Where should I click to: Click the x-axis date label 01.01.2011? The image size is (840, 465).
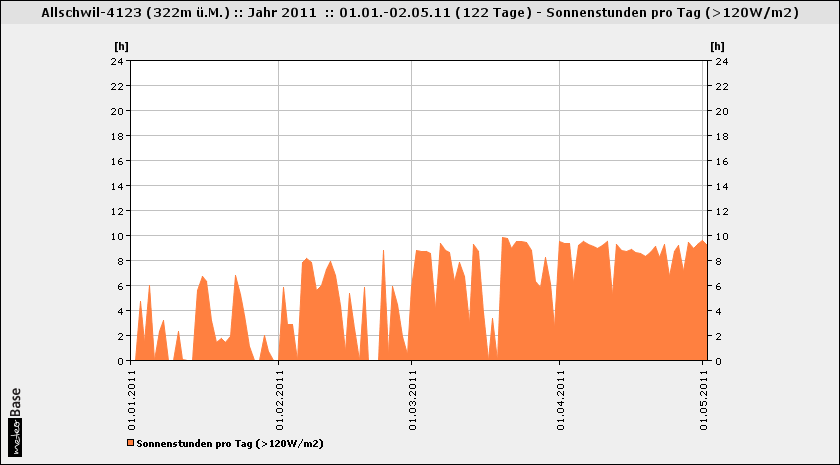pos(131,400)
